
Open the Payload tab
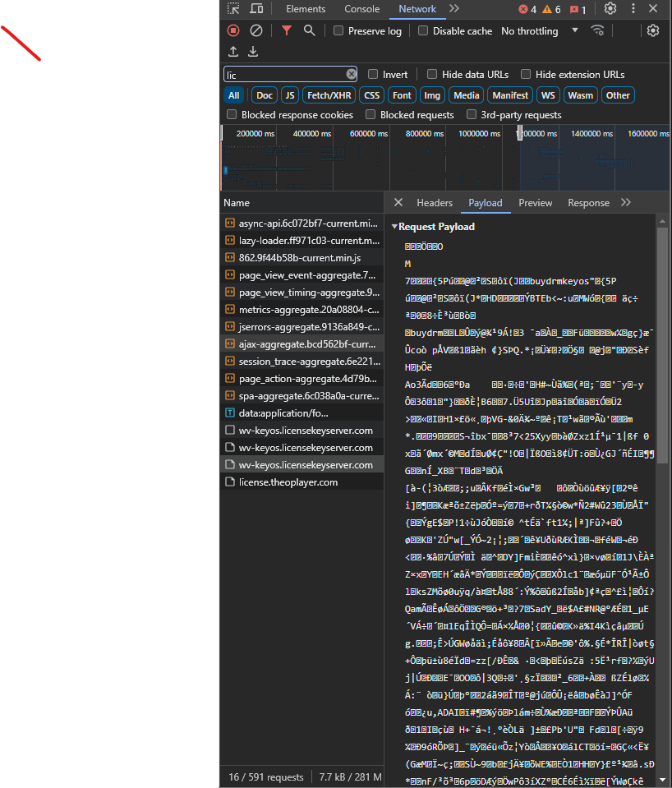(485, 202)
